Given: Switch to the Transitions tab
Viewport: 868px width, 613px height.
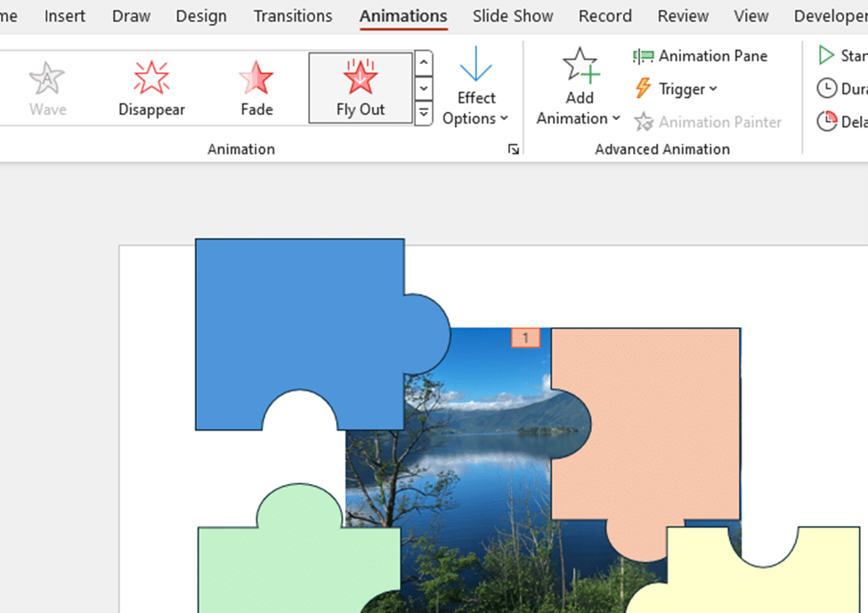Looking at the screenshot, I should click(x=292, y=16).
